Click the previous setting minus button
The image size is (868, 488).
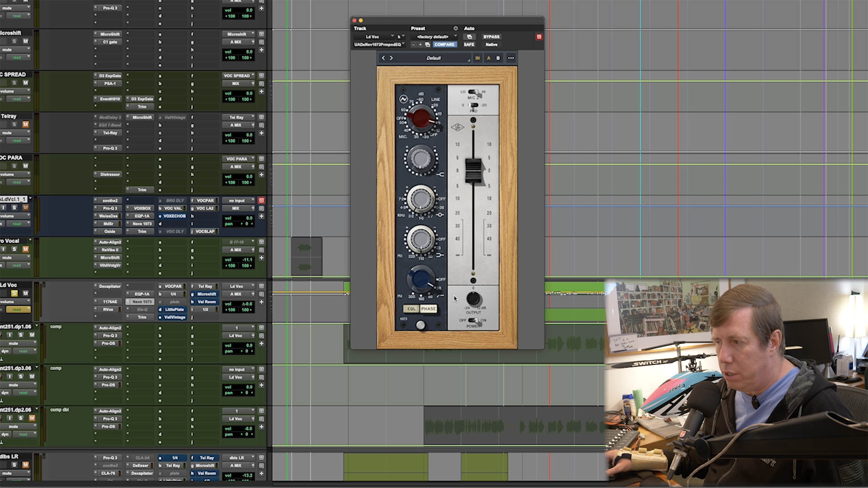(x=413, y=44)
